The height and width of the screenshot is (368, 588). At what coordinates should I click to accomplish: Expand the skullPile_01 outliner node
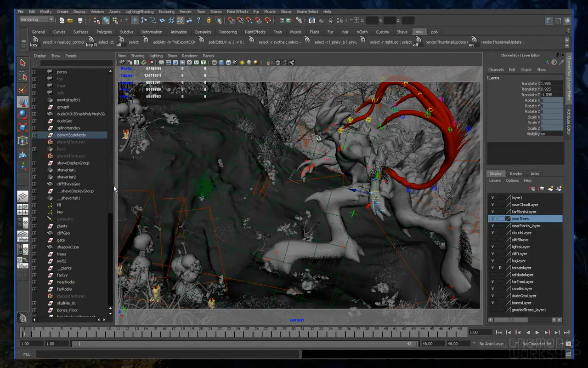34,303
